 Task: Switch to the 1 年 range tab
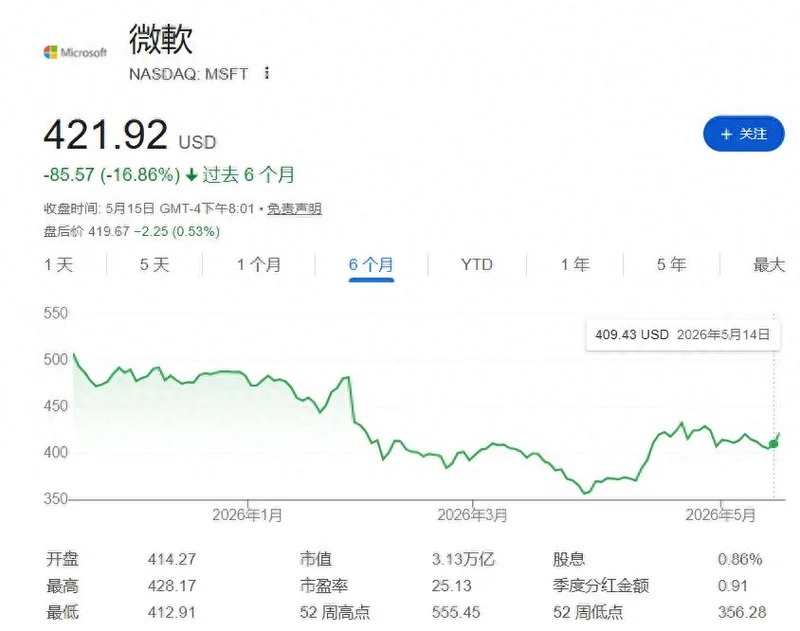coord(575,265)
